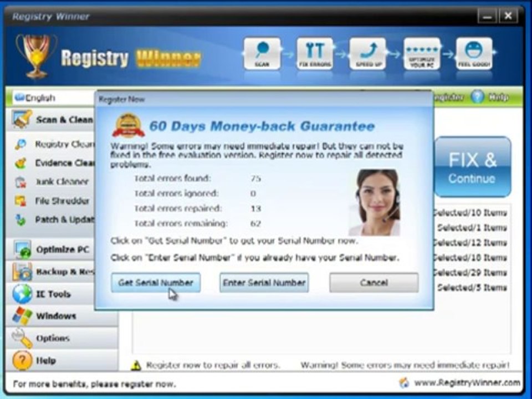
Task: Click the trophy logo icon
Action: coord(35,55)
